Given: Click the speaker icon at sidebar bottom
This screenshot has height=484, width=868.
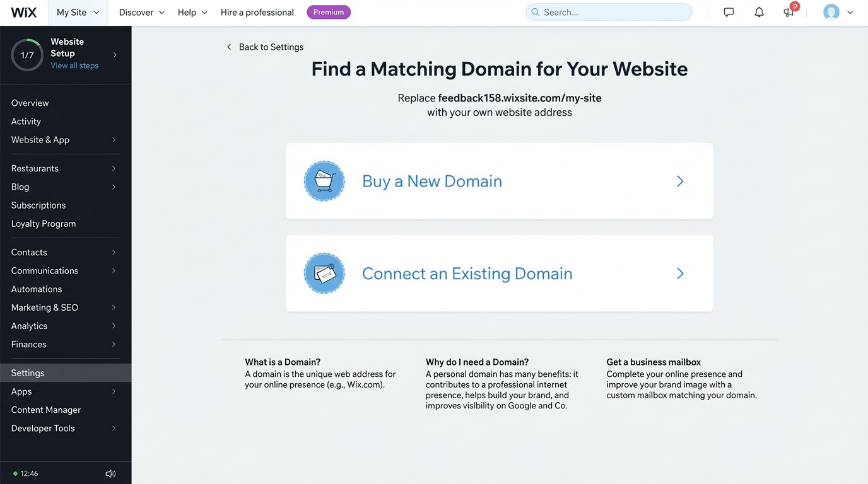Looking at the screenshot, I should point(110,473).
